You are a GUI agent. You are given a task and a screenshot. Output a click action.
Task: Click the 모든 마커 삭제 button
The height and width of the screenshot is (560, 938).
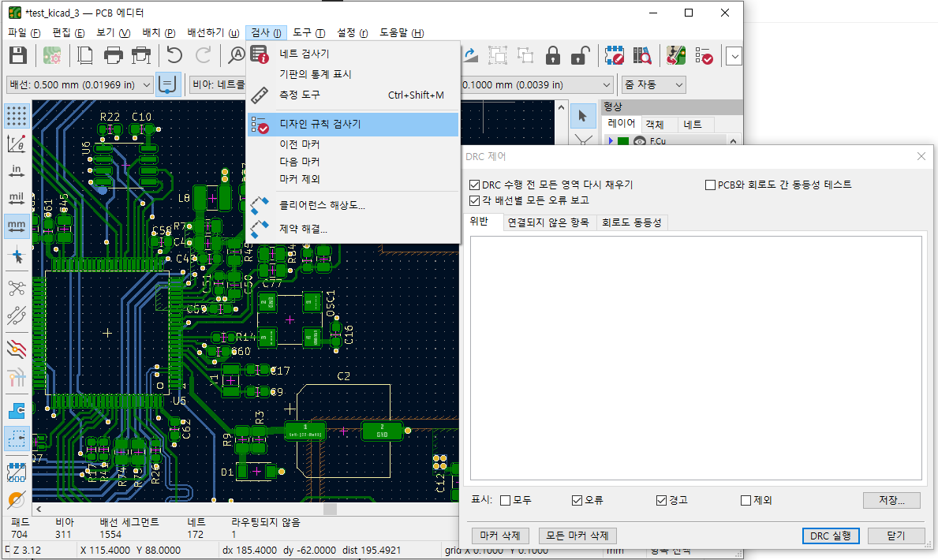tap(577, 536)
